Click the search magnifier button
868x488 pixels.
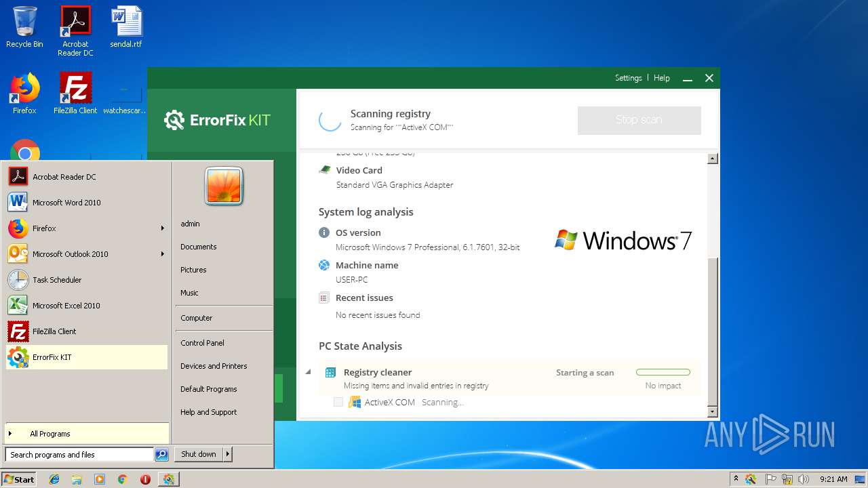[161, 455]
